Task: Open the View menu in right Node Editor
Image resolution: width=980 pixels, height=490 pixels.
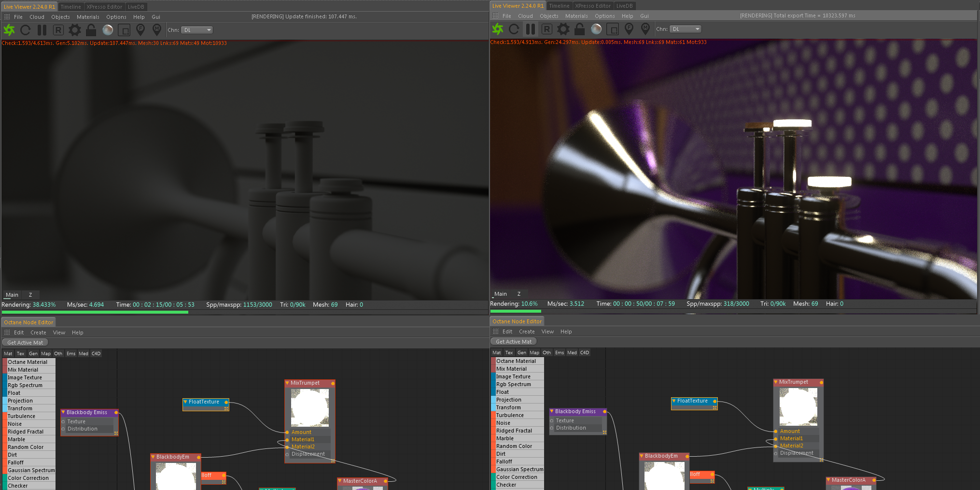Action: (547, 331)
